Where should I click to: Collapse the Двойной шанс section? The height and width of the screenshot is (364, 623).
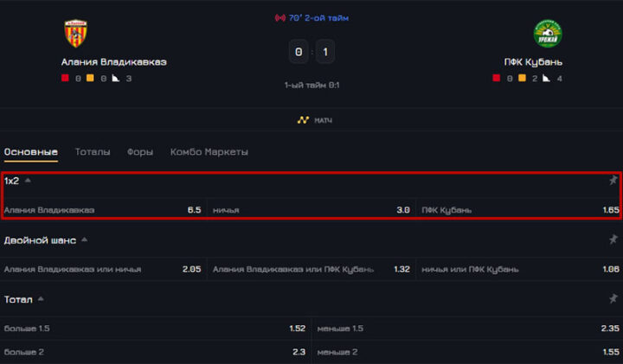tap(85, 239)
